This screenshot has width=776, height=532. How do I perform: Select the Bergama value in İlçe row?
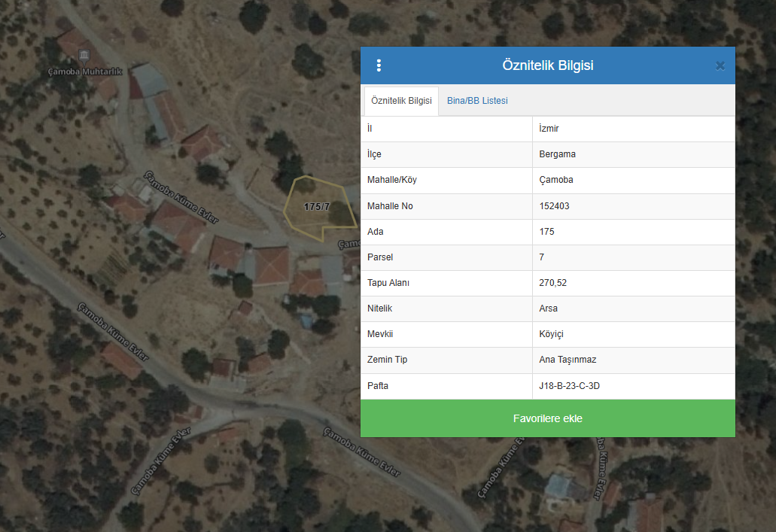pos(557,154)
